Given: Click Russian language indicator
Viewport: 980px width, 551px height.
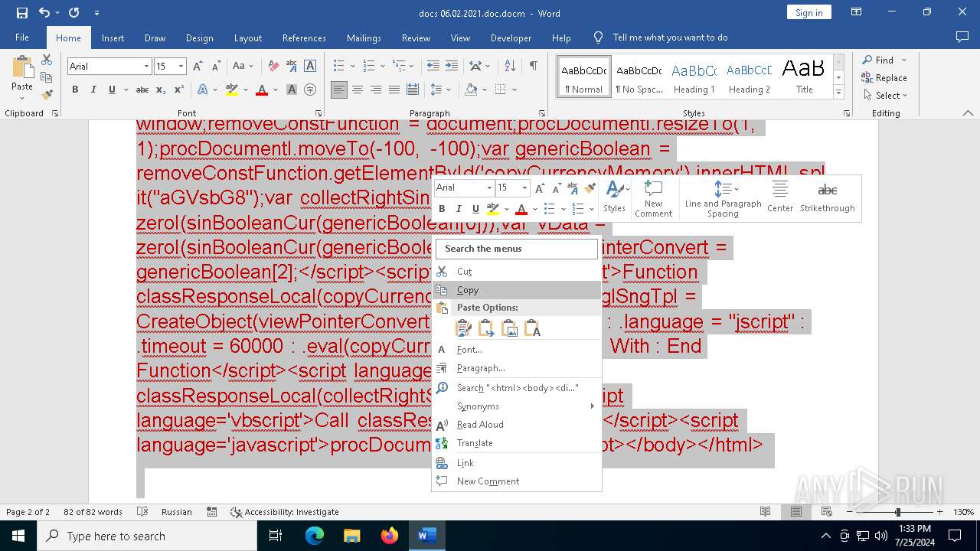Looking at the screenshot, I should (x=177, y=512).
